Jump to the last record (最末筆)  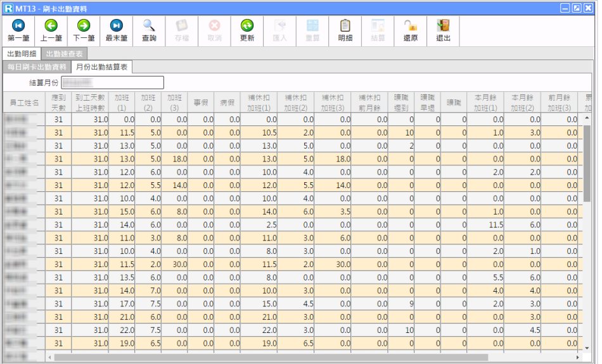click(x=117, y=30)
